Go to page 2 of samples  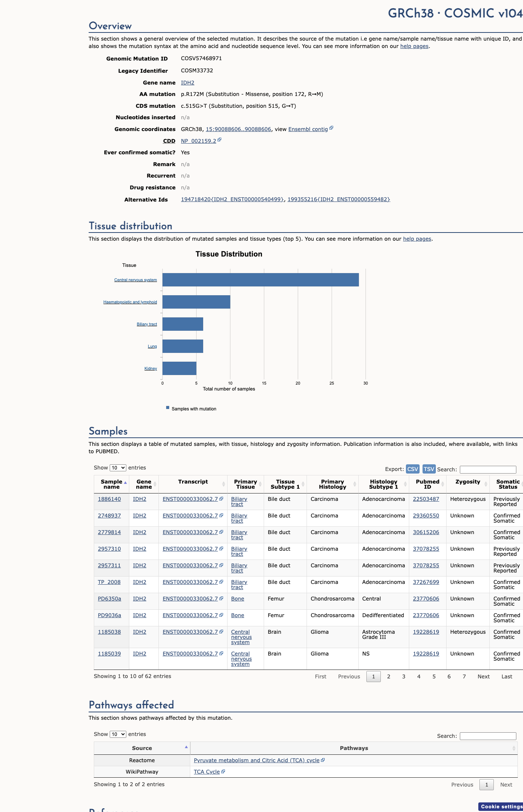click(x=389, y=677)
